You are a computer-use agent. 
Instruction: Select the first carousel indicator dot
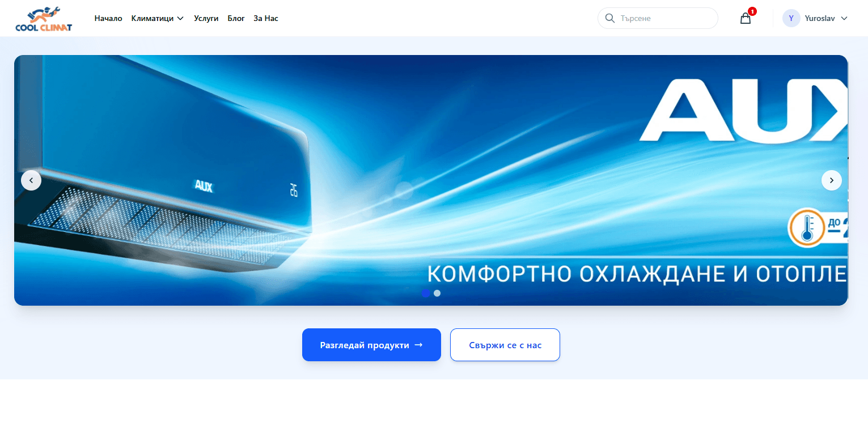(x=425, y=293)
